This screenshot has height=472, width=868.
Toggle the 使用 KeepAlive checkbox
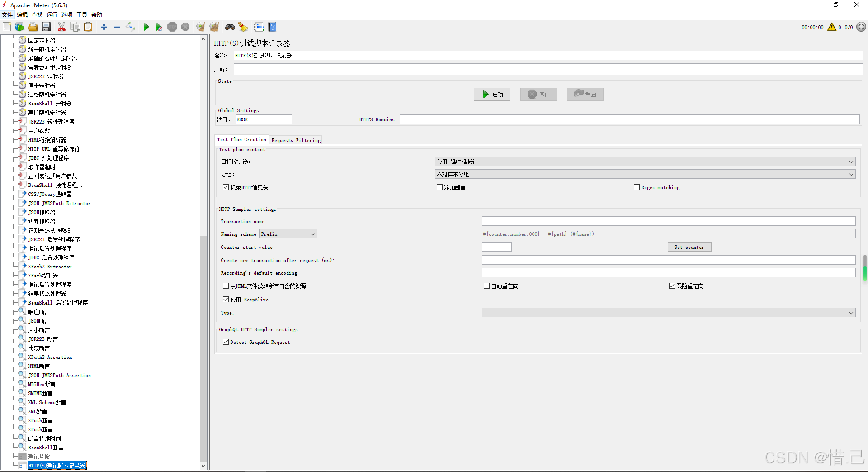pos(226,299)
